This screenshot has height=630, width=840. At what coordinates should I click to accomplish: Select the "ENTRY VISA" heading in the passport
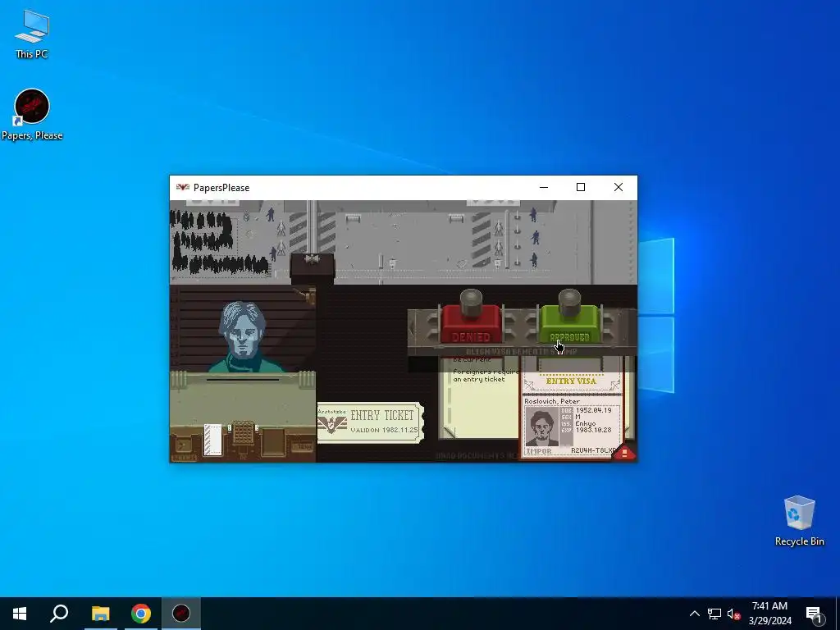pos(571,381)
